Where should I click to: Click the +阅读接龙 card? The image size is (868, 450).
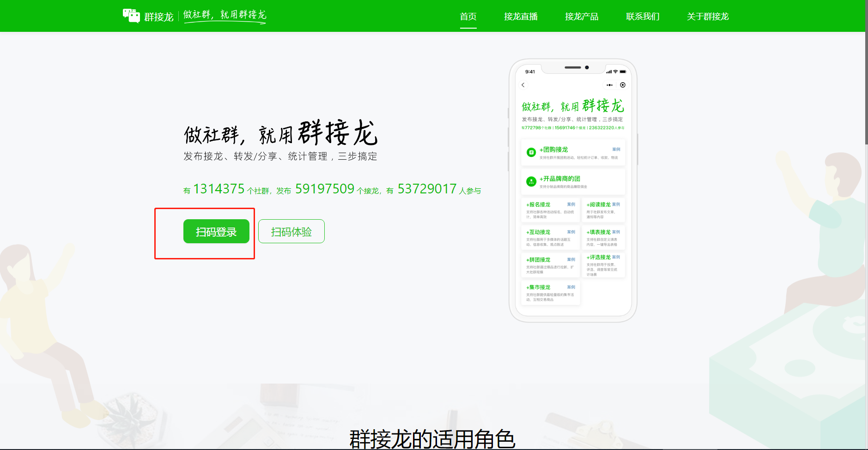point(603,210)
